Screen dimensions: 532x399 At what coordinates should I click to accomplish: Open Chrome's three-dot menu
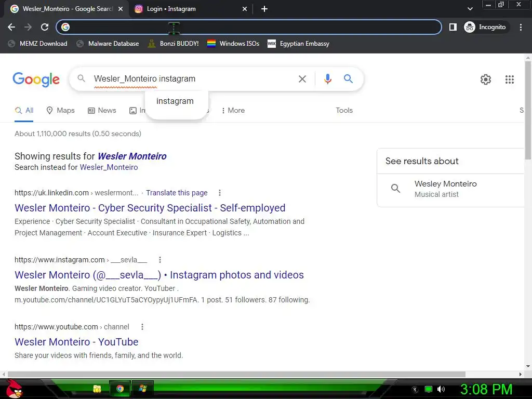pyautogui.click(x=521, y=27)
